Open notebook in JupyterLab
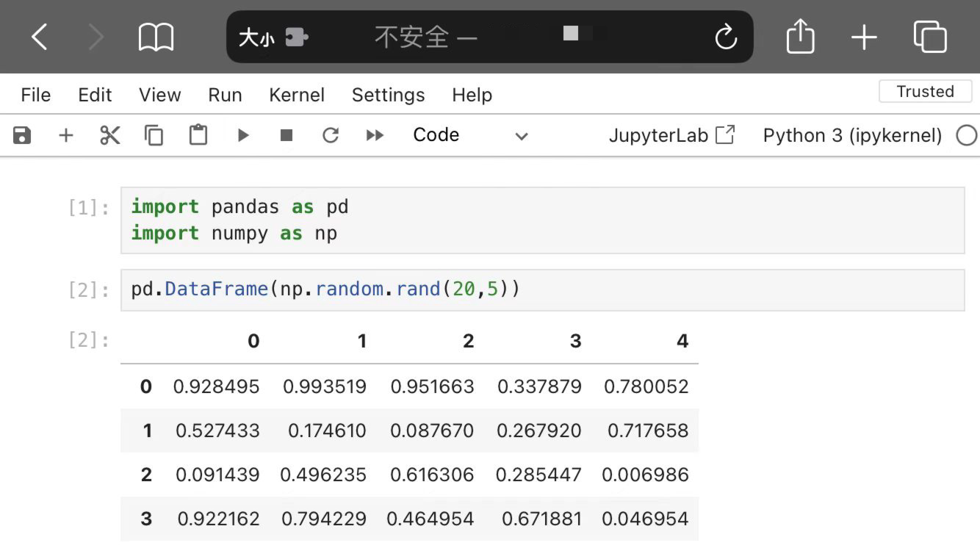The image size is (980, 551). [671, 135]
